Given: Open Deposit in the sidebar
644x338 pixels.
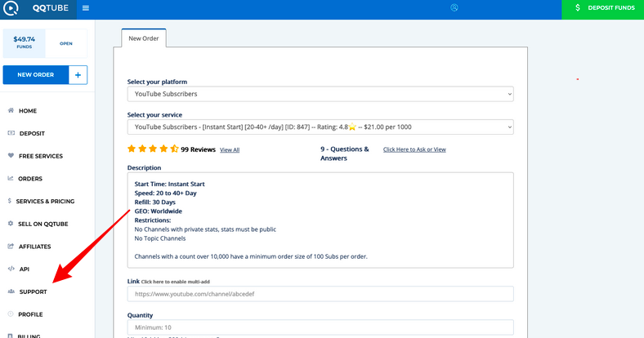Looking at the screenshot, I should coord(32,133).
